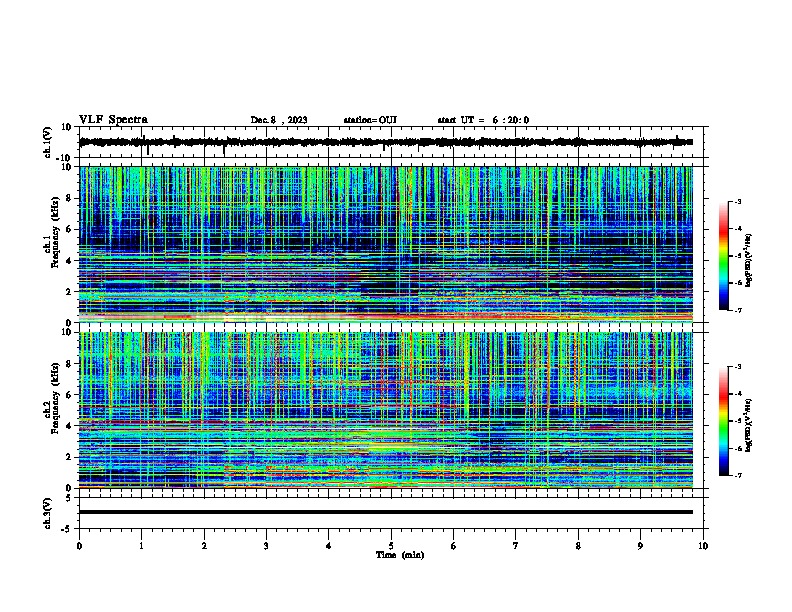Click the -3 value atop ch.1 colorbar
The image size is (792, 612).
click(x=737, y=201)
